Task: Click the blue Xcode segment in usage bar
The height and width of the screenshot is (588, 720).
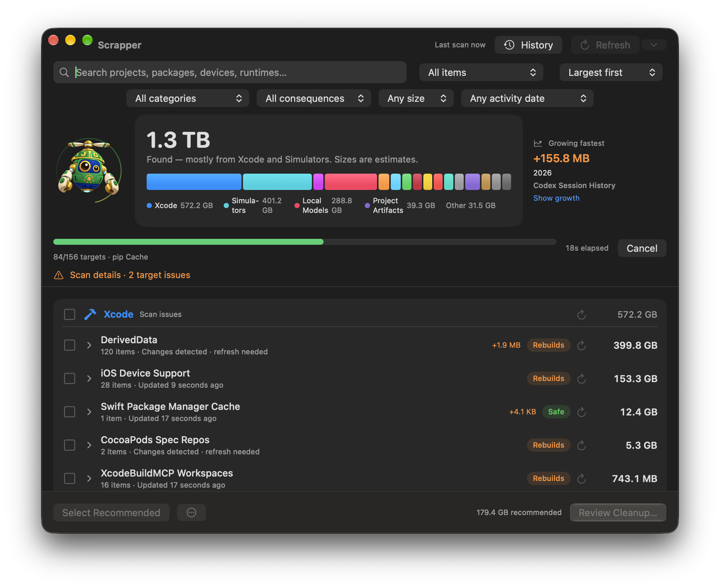Action: pyautogui.click(x=194, y=182)
